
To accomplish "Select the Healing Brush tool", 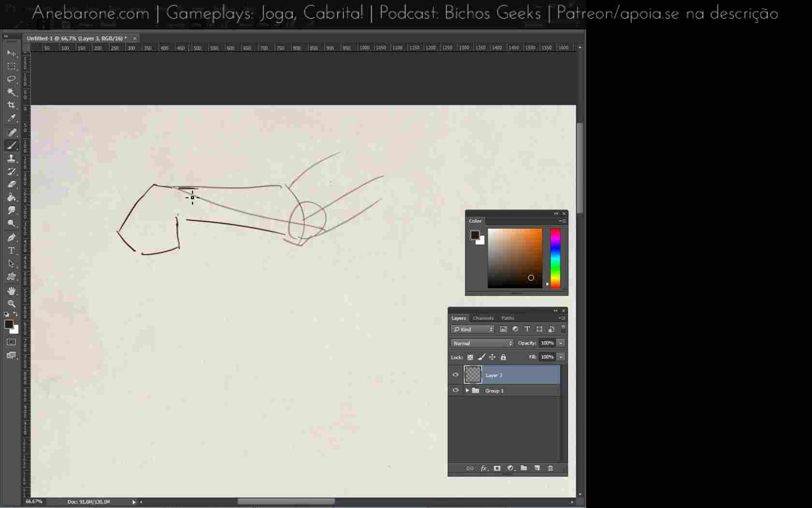I will click(12, 133).
